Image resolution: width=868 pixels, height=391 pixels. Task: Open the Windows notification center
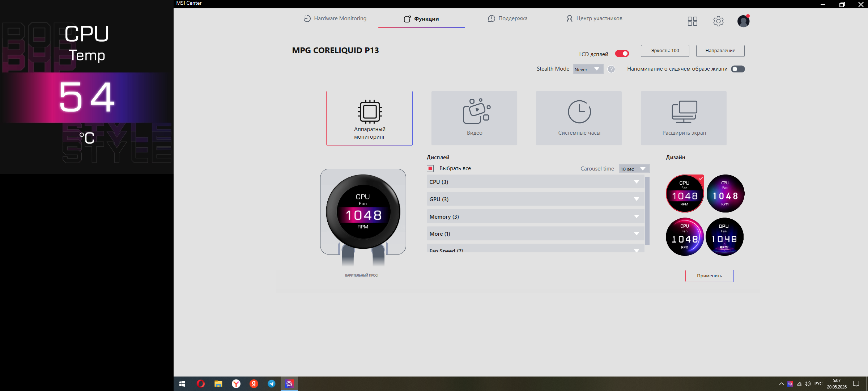[x=856, y=384]
